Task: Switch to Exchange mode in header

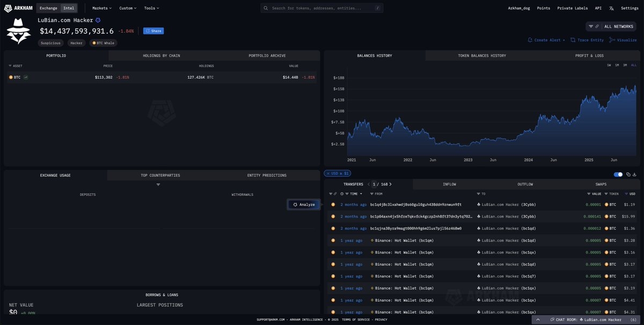Action: [48, 8]
